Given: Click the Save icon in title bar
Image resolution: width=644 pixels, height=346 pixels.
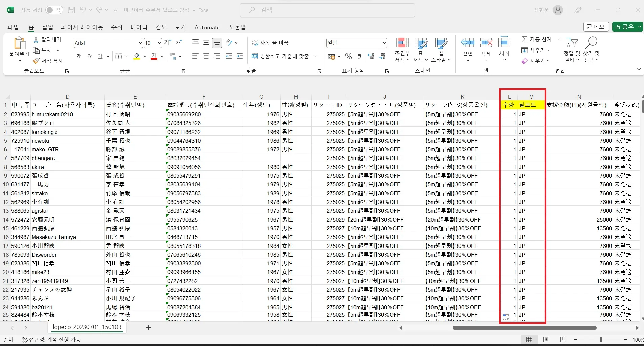Looking at the screenshot, I should click(71, 10).
